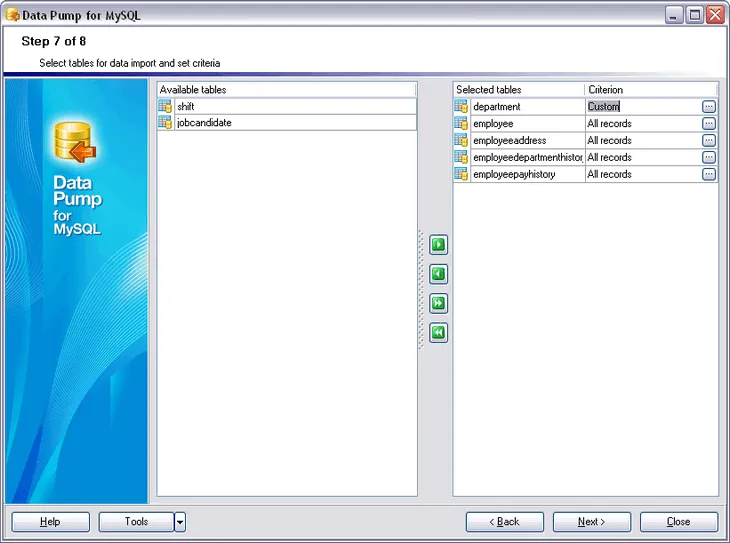
Task: Click the move all tables left arrow
Action: (x=438, y=333)
